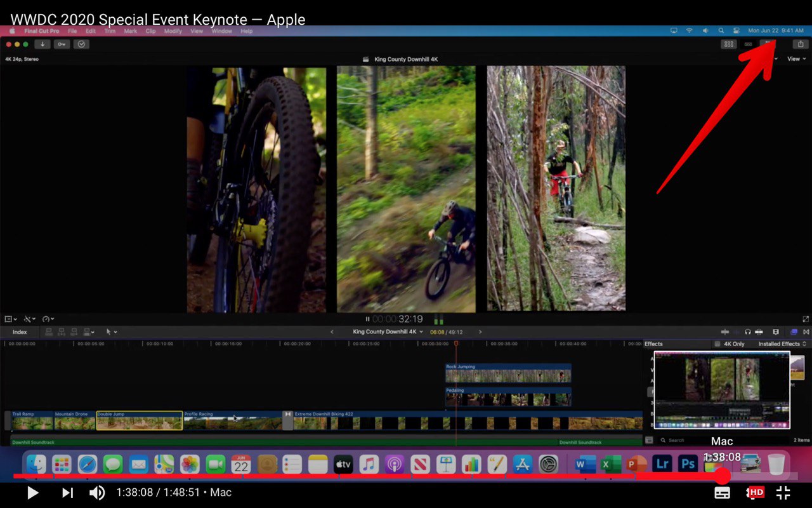Open the Mark menu
Image resolution: width=812 pixels, height=508 pixels.
(130, 31)
